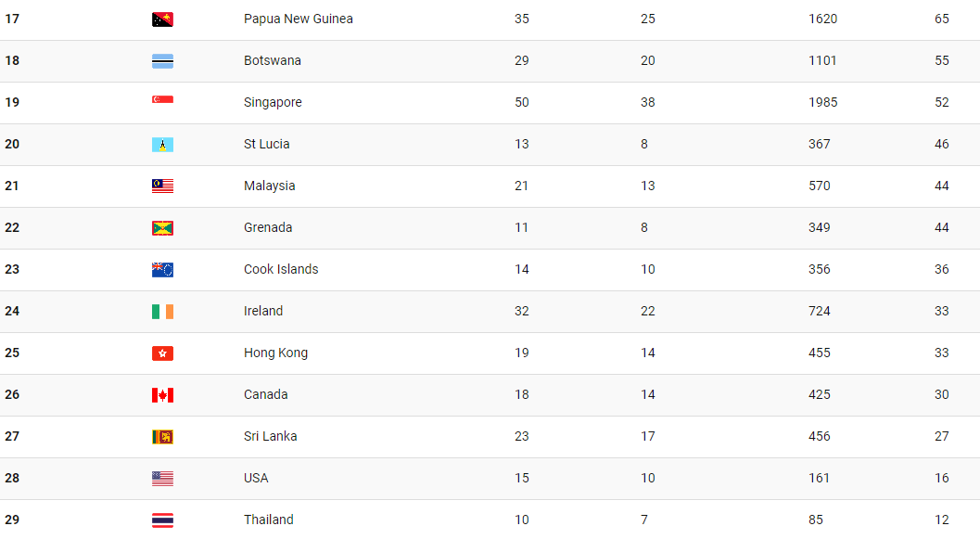Click the USA flag icon
Screen dimensions: 980x539
click(162, 479)
